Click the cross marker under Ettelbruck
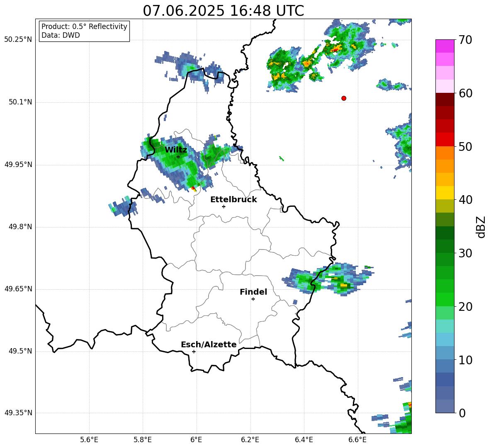This screenshot has height=448, width=491. (x=224, y=206)
